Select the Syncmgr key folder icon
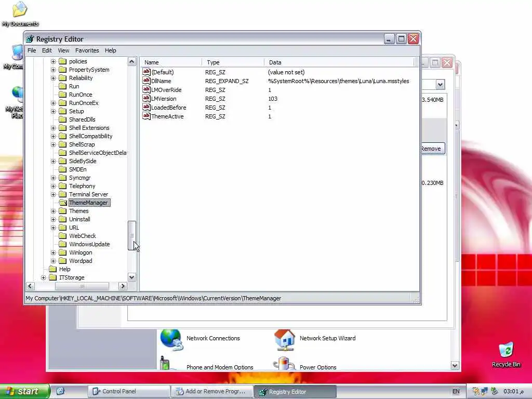The width and height of the screenshot is (532, 399). (x=62, y=178)
